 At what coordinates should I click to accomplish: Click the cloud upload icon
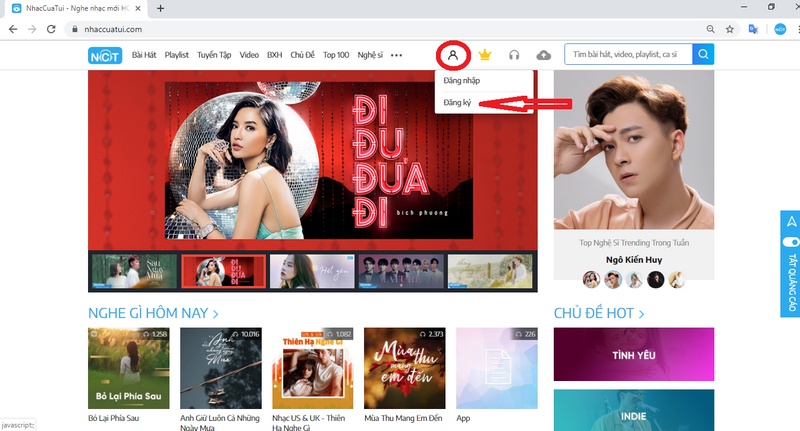point(544,55)
